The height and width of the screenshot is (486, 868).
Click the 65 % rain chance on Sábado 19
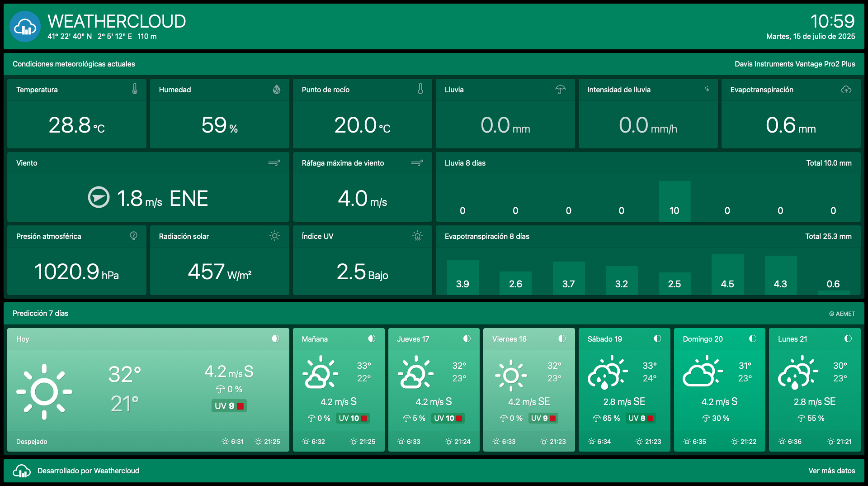(607, 418)
